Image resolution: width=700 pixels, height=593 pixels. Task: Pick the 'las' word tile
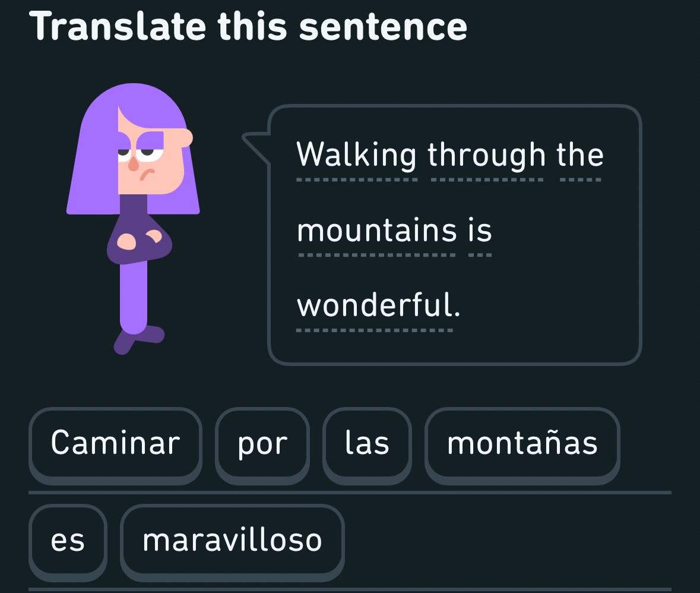367,443
